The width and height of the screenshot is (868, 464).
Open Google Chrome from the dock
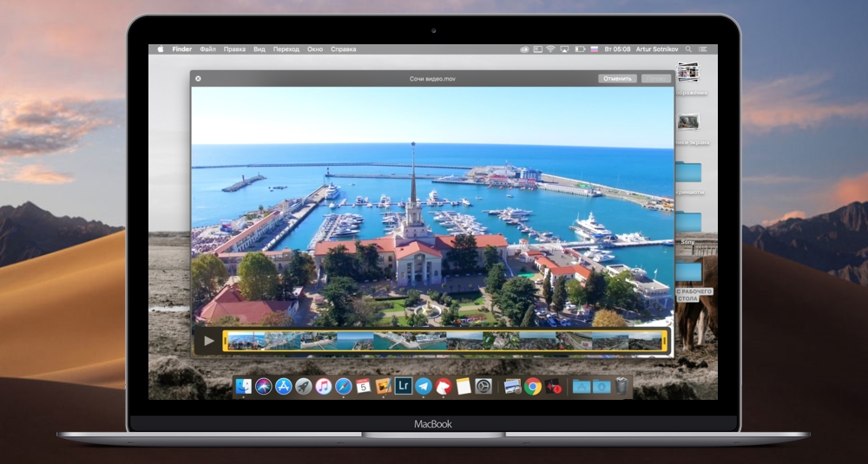[533, 386]
